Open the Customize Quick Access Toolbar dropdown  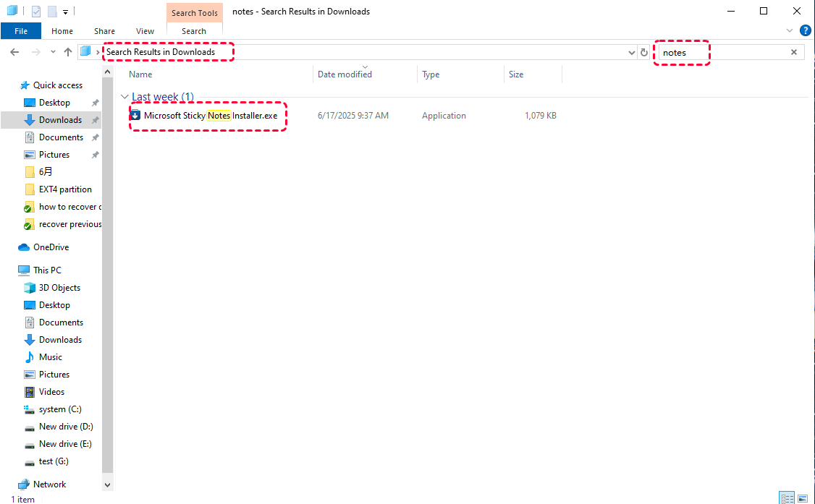coord(65,12)
